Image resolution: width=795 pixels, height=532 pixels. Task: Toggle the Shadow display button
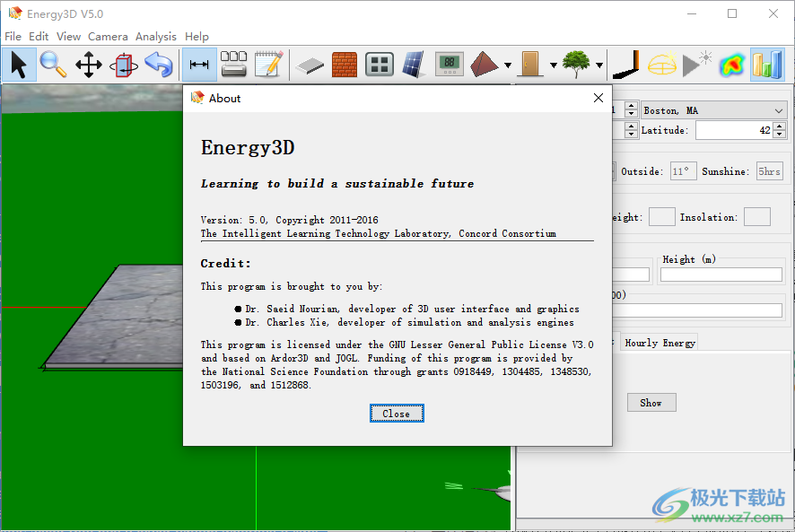tap(626, 65)
